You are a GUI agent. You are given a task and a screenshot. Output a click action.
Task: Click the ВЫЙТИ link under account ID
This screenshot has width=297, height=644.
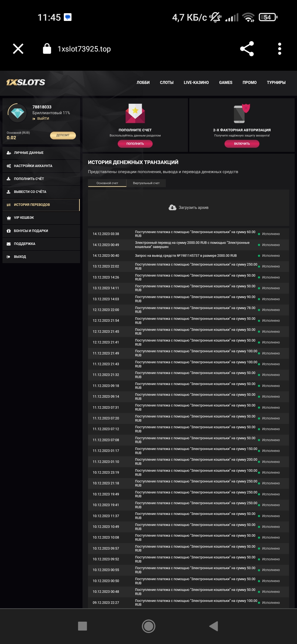click(x=43, y=119)
